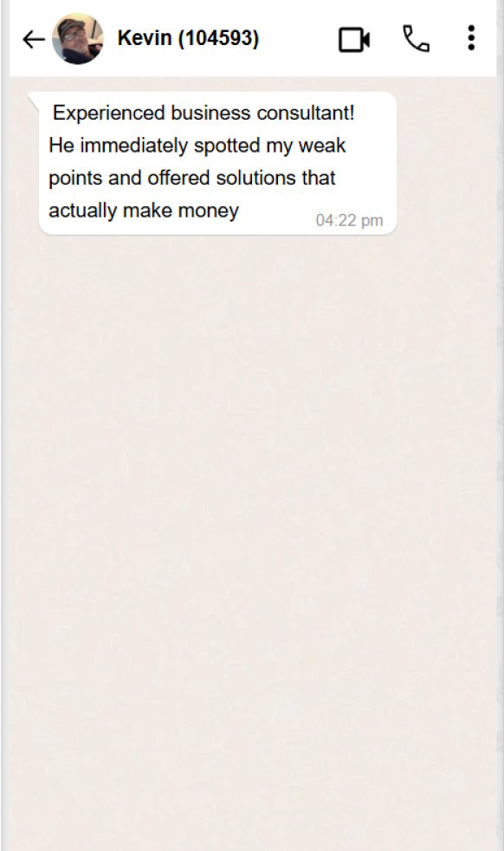
Task: Click the word "money" in the message
Action: (209, 211)
